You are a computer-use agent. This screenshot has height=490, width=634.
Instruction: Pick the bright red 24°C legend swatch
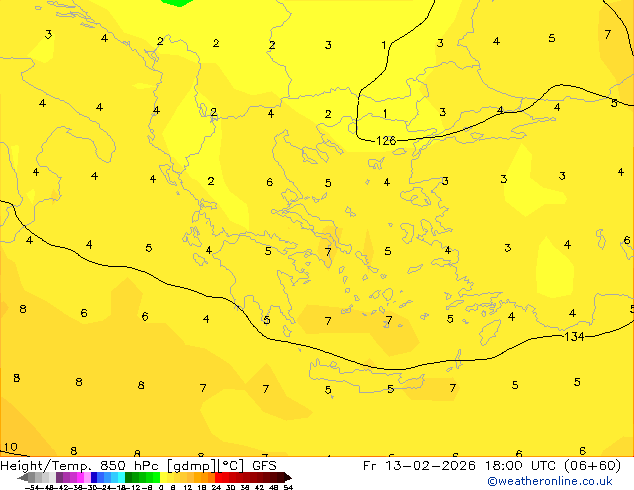click(x=218, y=477)
